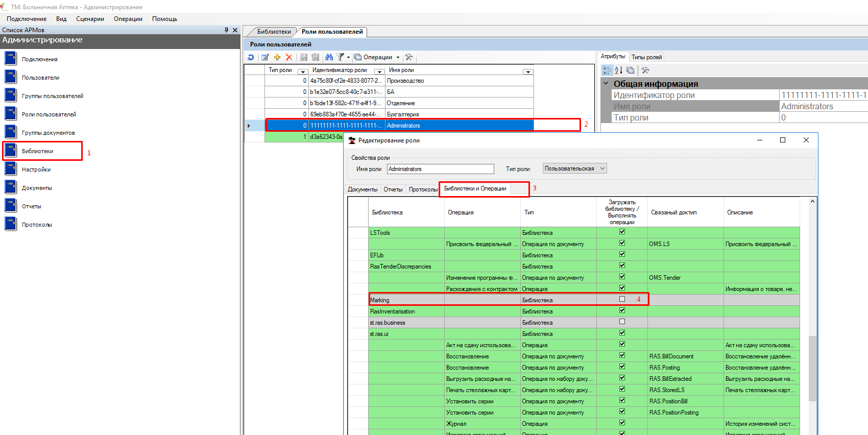The height and width of the screenshot is (435, 868).
Task: Switch to the Протоколы tab in role editor
Action: [423, 189]
